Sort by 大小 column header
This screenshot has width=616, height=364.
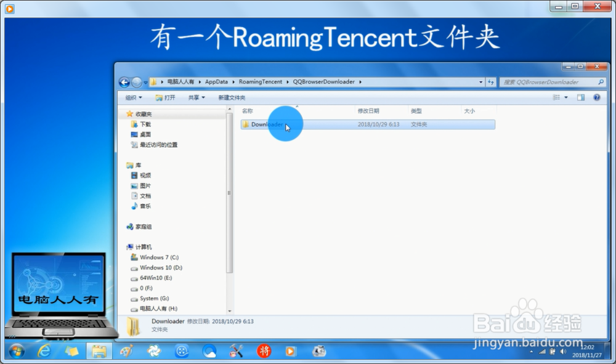(x=469, y=111)
